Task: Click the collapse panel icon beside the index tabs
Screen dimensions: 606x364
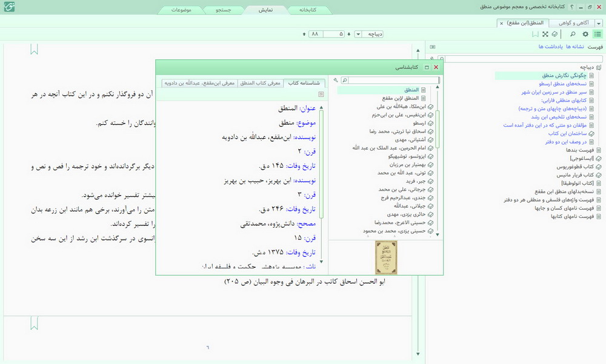Action: click(x=433, y=47)
